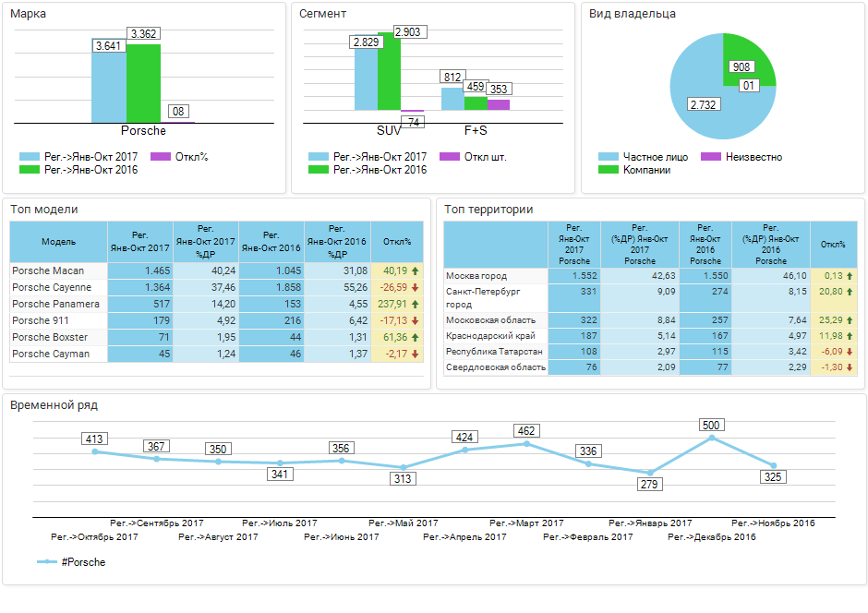Select the blue SUV bar labeled 2.829
Viewport: 868px width, 613px height.
coord(366,74)
